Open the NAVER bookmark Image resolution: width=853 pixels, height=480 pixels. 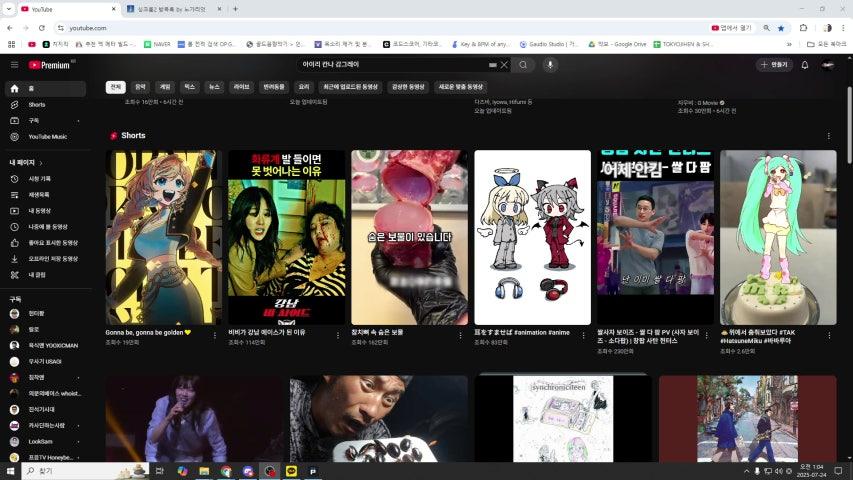pyautogui.click(x=157, y=44)
